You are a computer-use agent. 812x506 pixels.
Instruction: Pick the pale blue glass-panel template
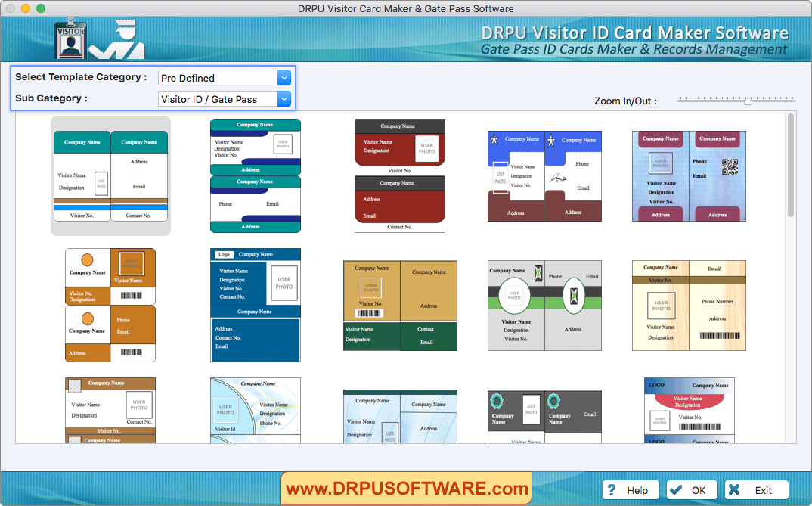(x=400, y=417)
